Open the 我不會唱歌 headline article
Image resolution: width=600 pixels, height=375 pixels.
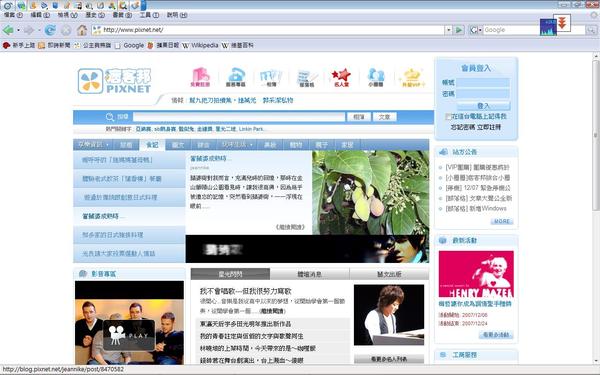coord(245,291)
